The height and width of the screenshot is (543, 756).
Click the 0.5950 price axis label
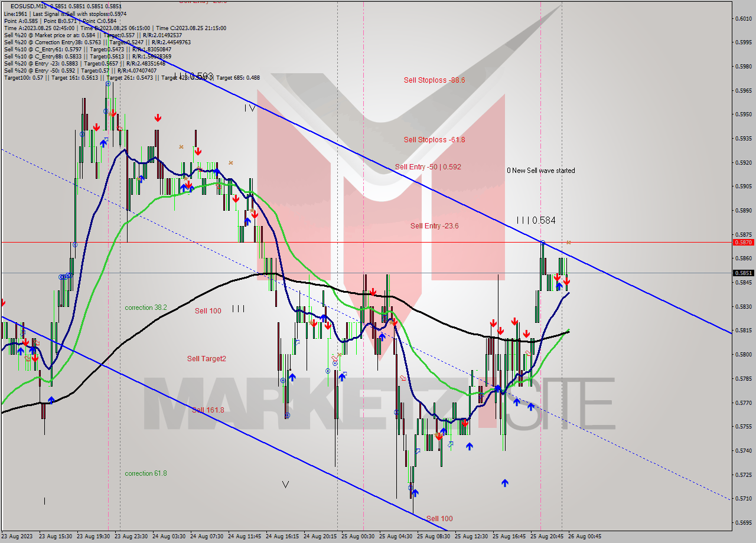click(x=743, y=115)
